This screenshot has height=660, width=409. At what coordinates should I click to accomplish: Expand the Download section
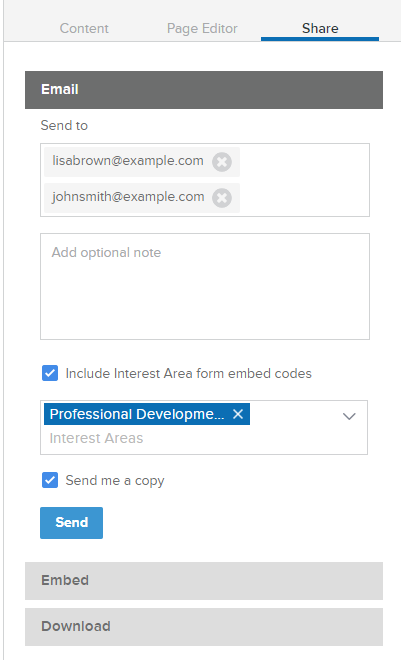(204, 627)
